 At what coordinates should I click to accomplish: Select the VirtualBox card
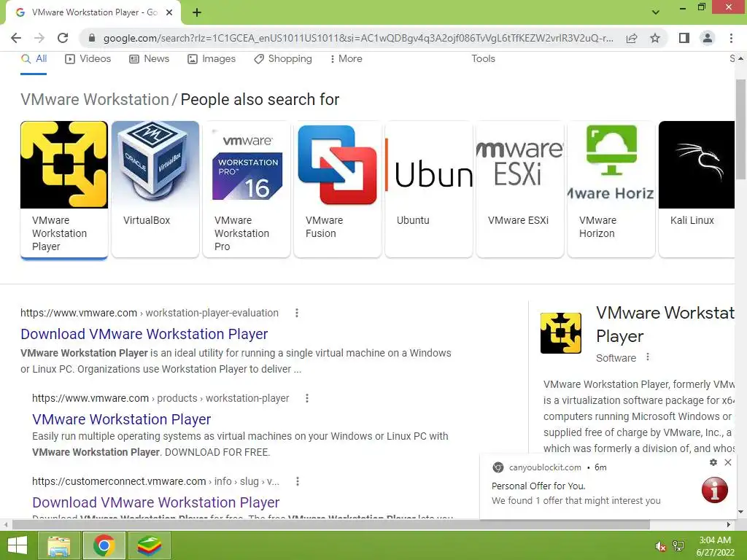click(x=155, y=190)
